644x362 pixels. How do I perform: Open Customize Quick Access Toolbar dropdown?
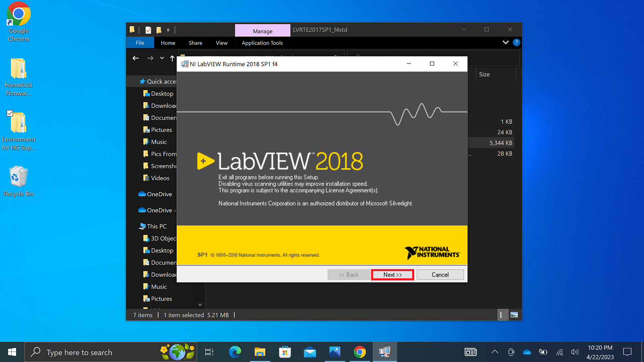168,30
